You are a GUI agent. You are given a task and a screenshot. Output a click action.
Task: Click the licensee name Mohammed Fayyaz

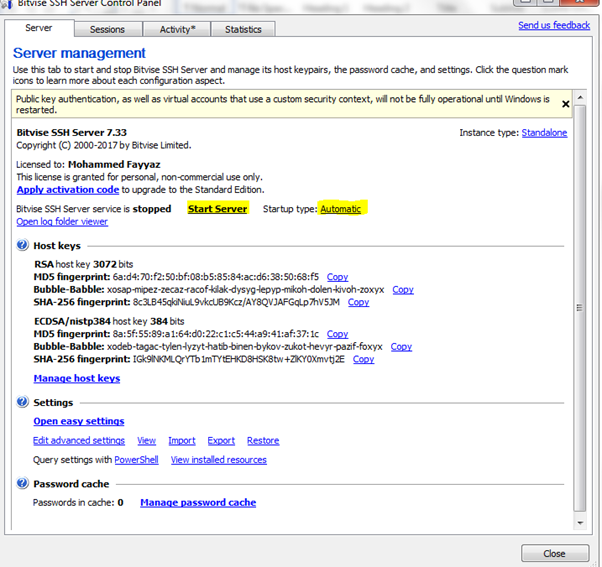[x=114, y=164]
